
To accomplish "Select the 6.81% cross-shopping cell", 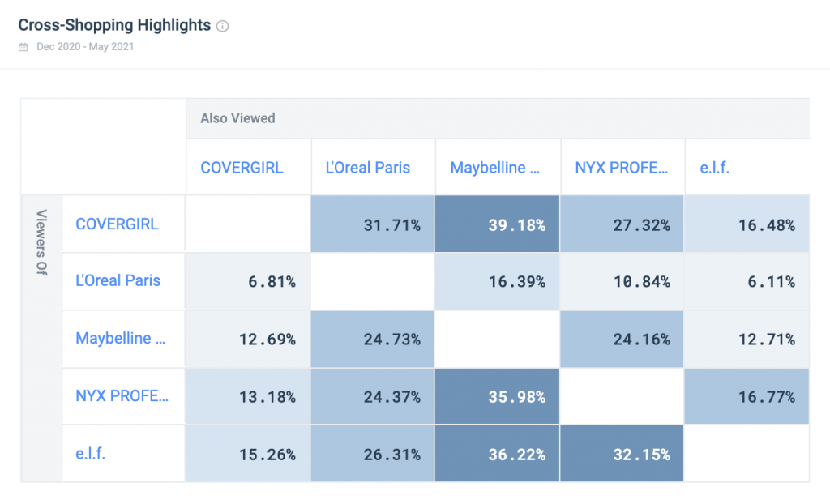I will (x=247, y=281).
